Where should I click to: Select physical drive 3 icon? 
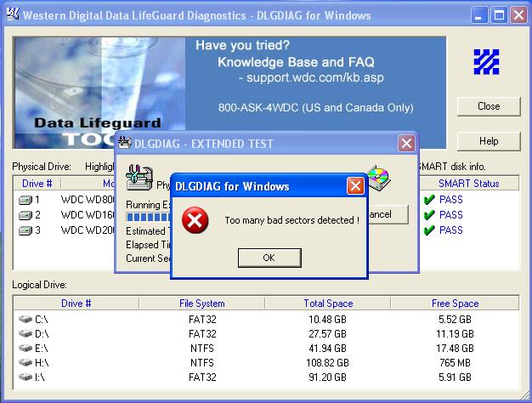tap(25, 231)
